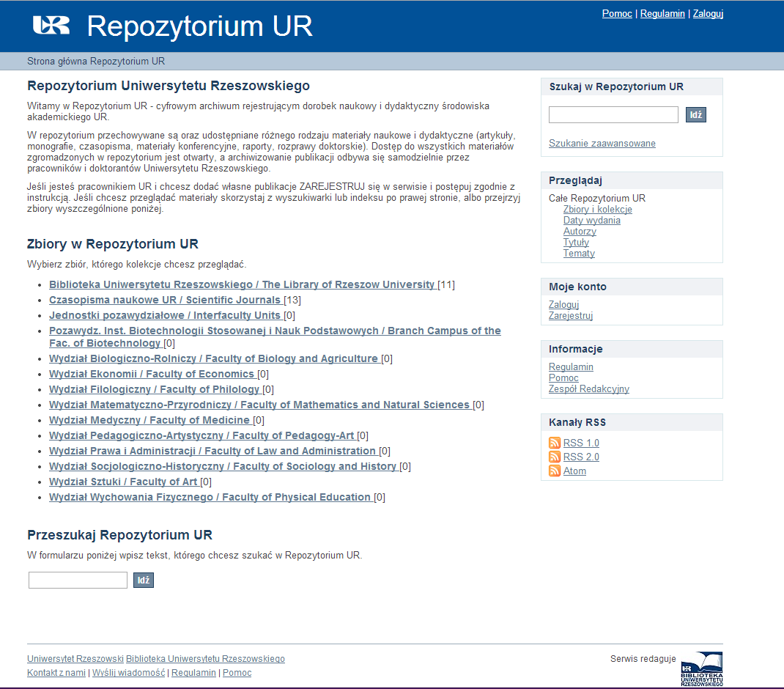Open Wydział Sztuki / Faculty of Art
Image resolution: width=784 pixels, height=689 pixels.
124,482
